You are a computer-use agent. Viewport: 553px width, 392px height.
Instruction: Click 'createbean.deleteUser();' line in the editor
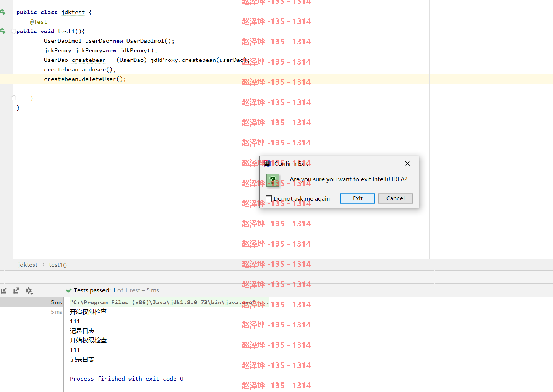[x=85, y=79]
